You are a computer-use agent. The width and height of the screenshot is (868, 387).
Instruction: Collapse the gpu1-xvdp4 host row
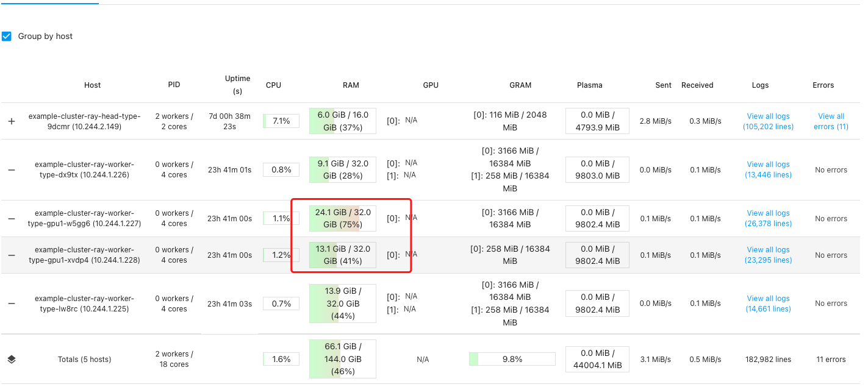click(x=11, y=255)
